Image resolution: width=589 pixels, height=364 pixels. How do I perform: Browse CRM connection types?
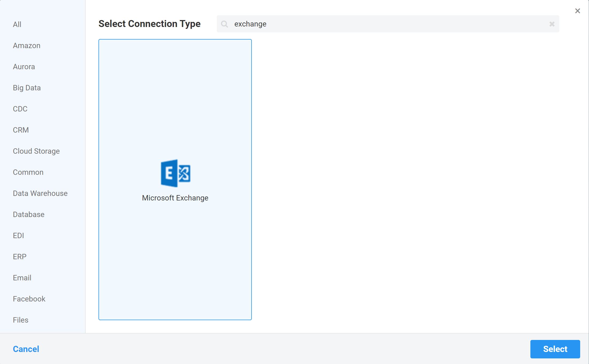pos(21,130)
